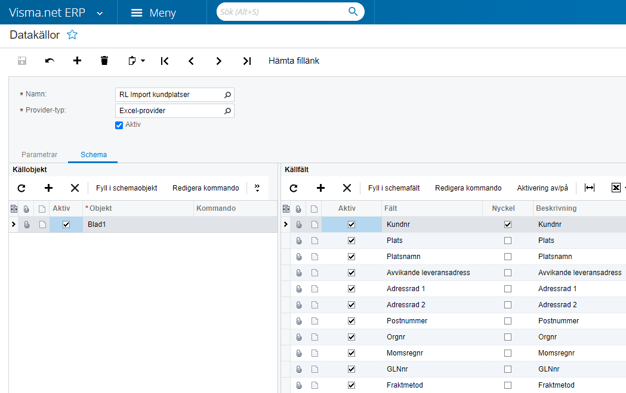
Task: Click the Excel export icon
Action: pos(616,188)
